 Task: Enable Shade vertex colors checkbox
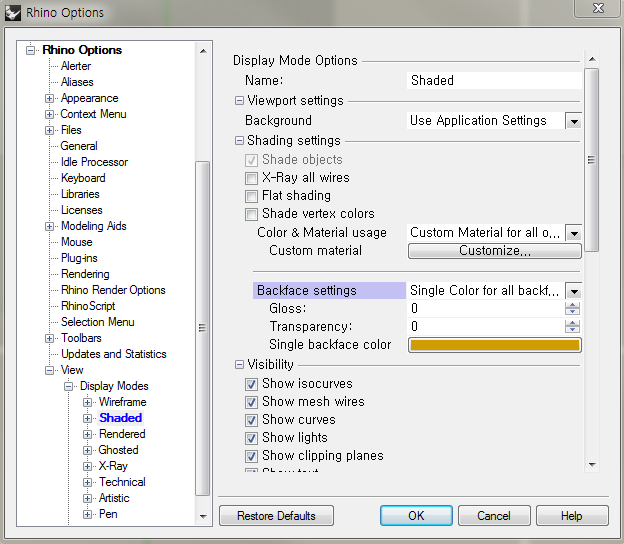pos(251,214)
